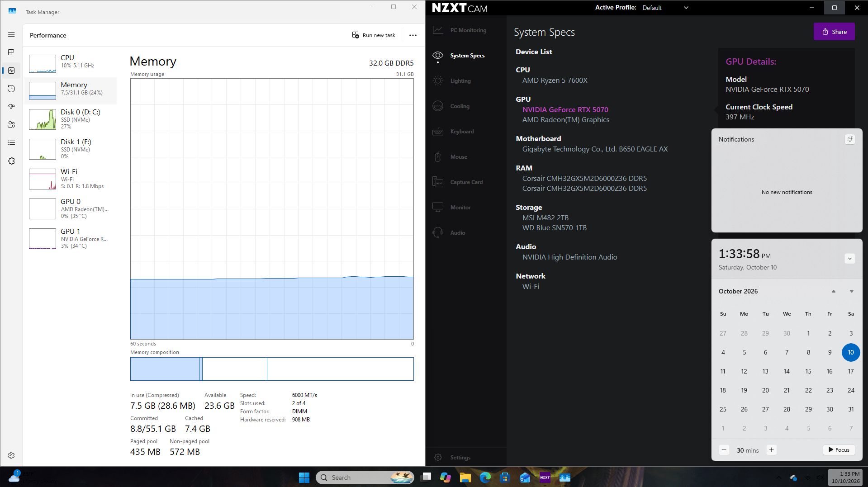Screen dimensions: 868x487
Task: Open Task Manager hamburger navigation menu
Action: pyautogui.click(x=11, y=34)
